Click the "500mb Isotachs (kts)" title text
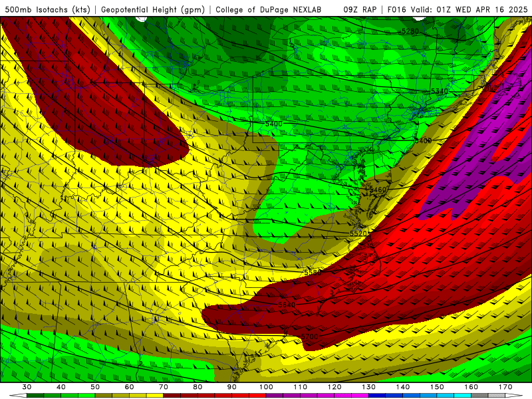Image resolution: width=532 pixels, height=399 pixels. tap(47, 10)
